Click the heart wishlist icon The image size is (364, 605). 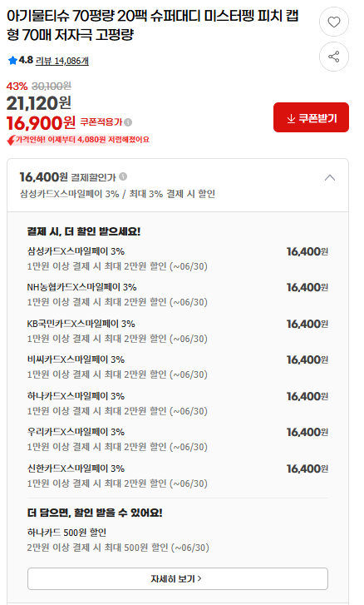[x=333, y=22]
